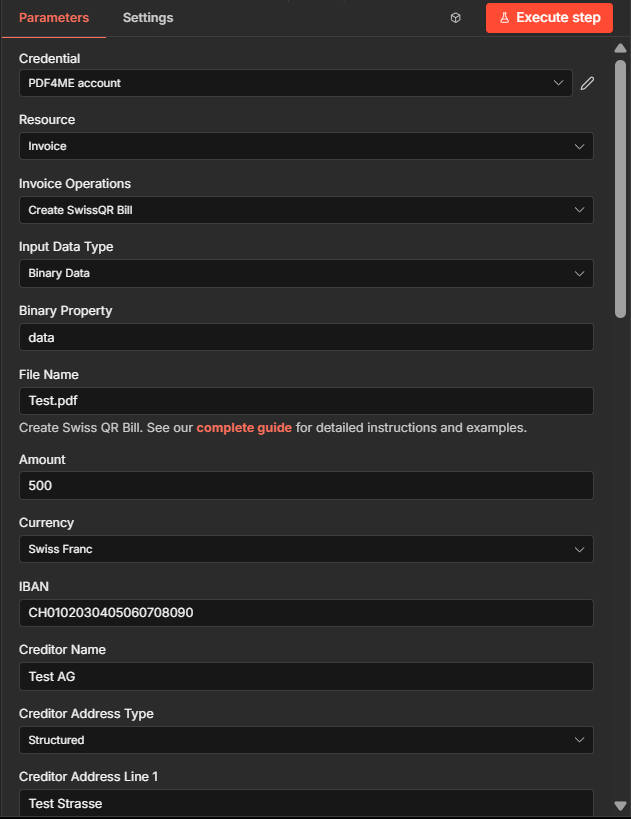The width and height of the screenshot is (631, 819).
Task: Run the node with Execute step
Action: click(549, 18)
